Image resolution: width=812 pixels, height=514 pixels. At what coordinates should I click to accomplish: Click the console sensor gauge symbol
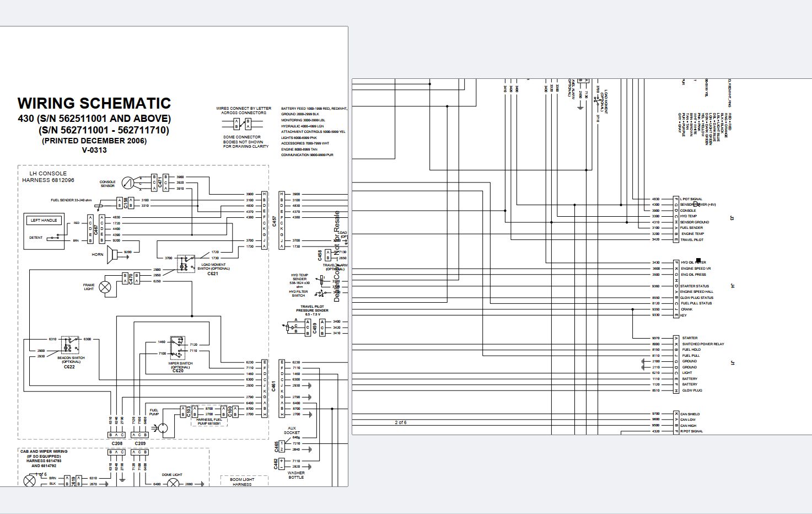pos(128,183)
